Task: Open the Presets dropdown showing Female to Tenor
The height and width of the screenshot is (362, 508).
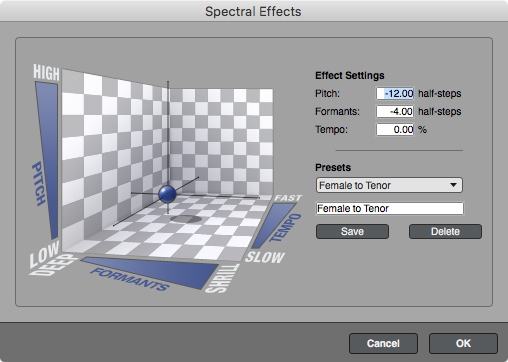Action: tap(389, 185)
